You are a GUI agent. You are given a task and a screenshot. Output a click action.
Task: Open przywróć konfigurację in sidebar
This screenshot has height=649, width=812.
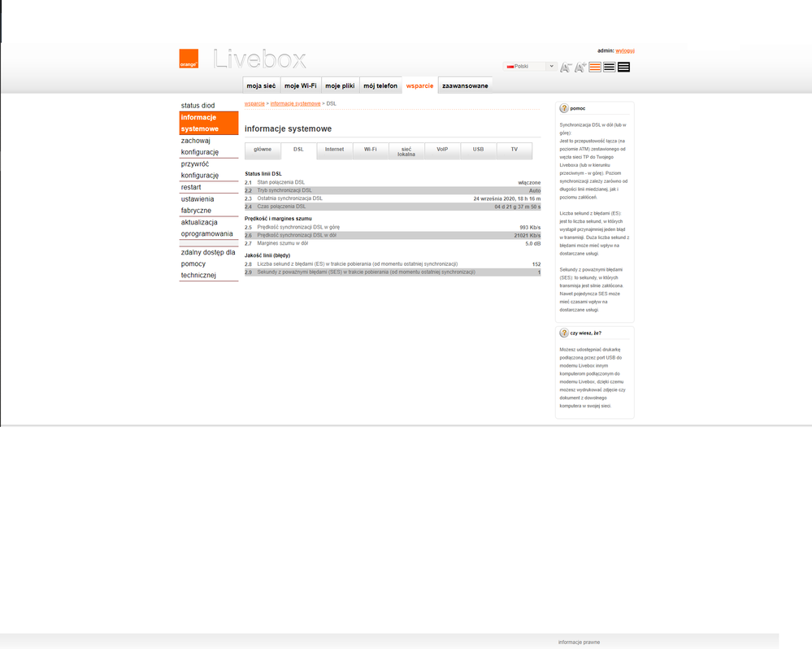click(x=209, y=169)
